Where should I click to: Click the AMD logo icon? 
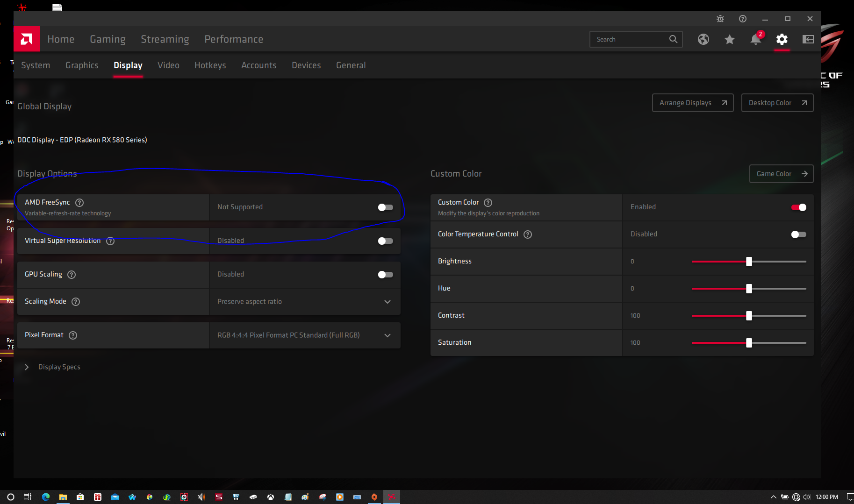27,39
